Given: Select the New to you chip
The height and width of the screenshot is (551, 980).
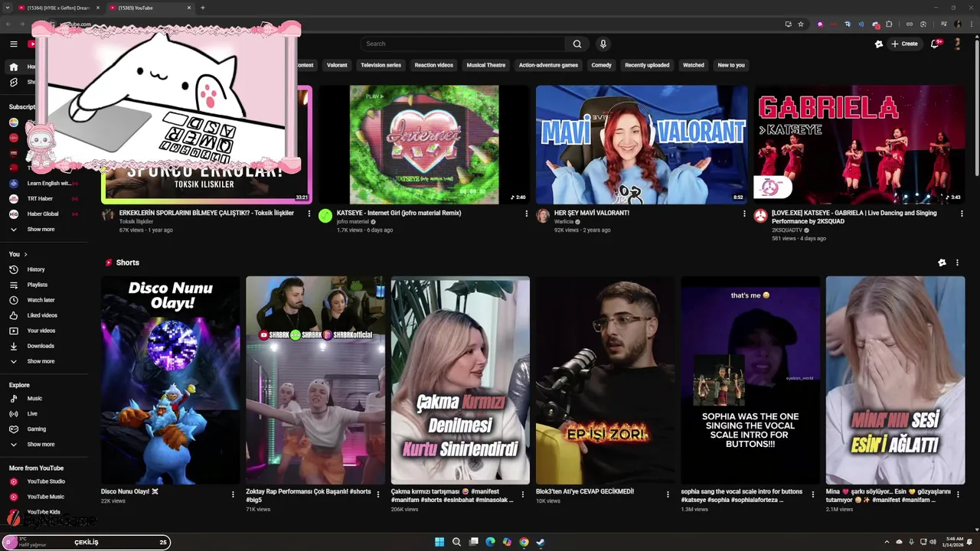Looking at the screenshot, I should point(731,65).
